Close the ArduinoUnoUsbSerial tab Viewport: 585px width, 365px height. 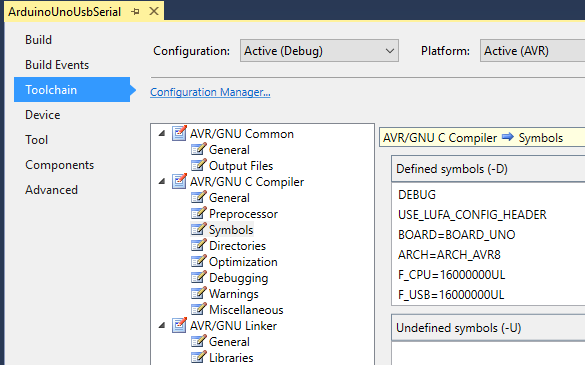(154, 12)
